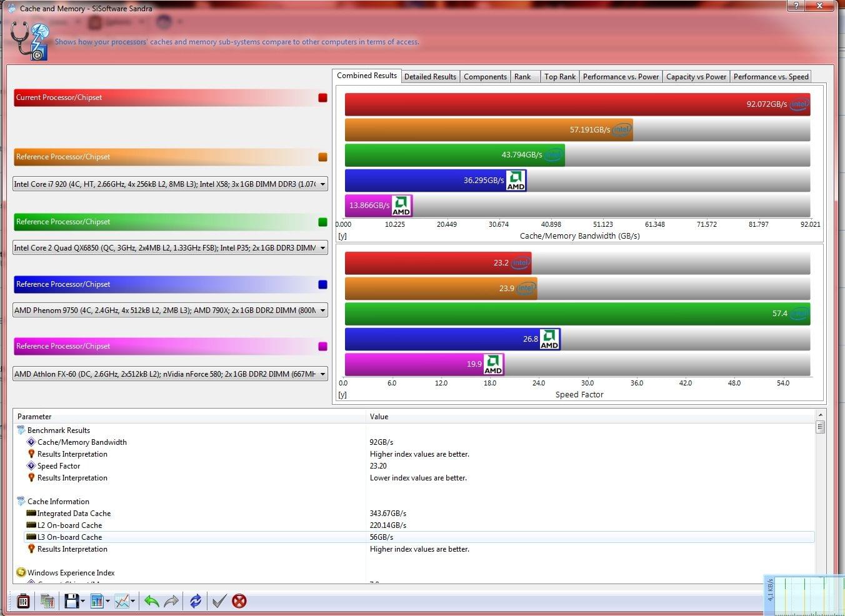Open the options mixer icon in bottom toolbar
845x616 pixels.
(23, 601)
